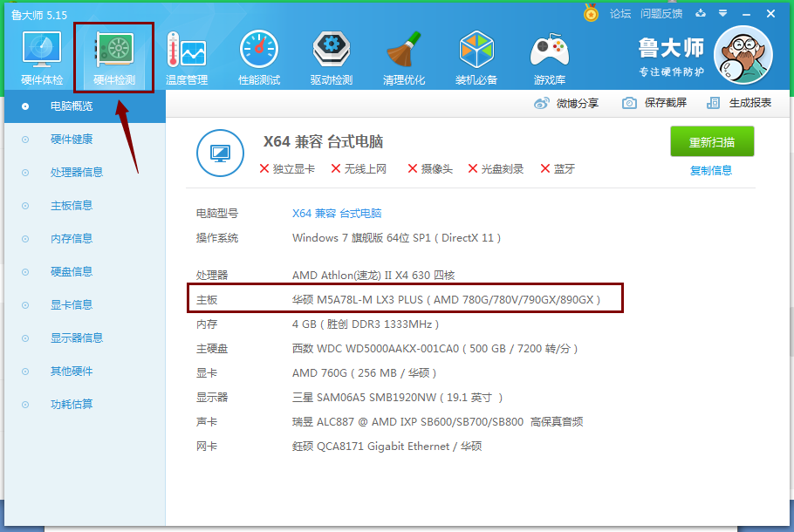Click the download tray icon in title bar
This screenshot has width=794, height=532.
click(x=701, y=14)
